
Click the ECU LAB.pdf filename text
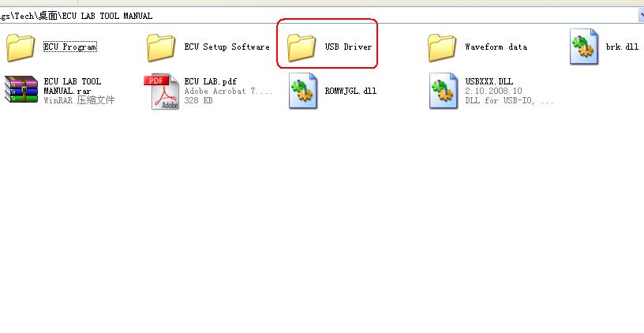(210, 81)
